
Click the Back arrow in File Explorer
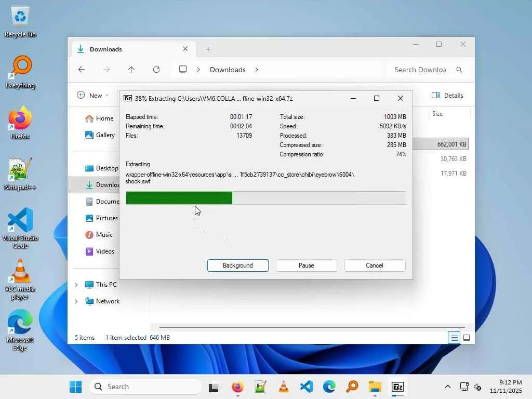pos(82,70)
